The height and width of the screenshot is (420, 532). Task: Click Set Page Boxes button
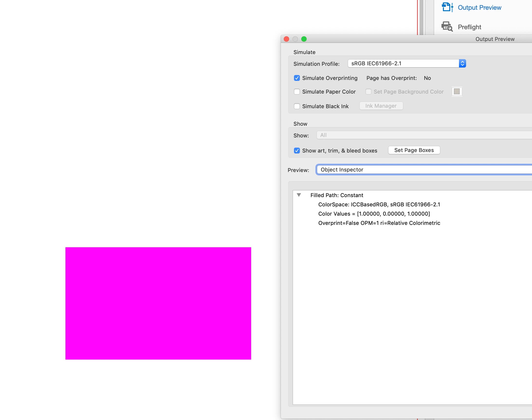pos(414,150)
